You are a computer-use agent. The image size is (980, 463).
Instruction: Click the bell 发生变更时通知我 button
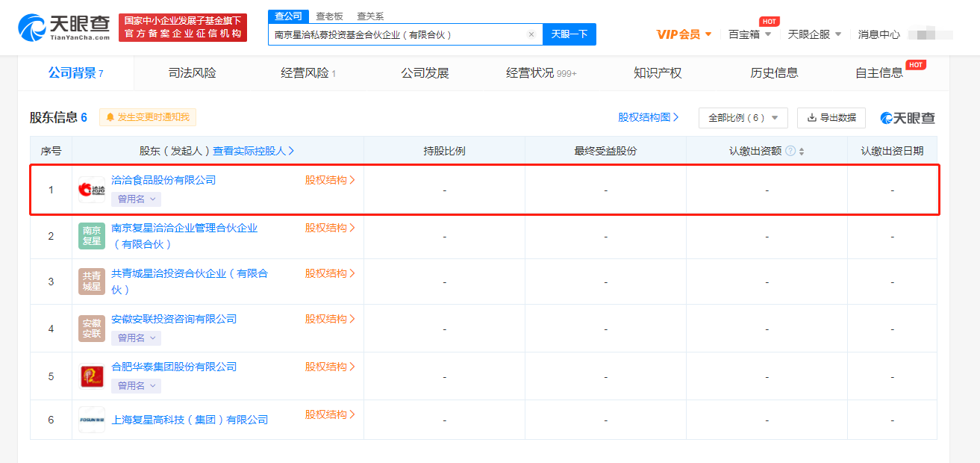point(148,117)
